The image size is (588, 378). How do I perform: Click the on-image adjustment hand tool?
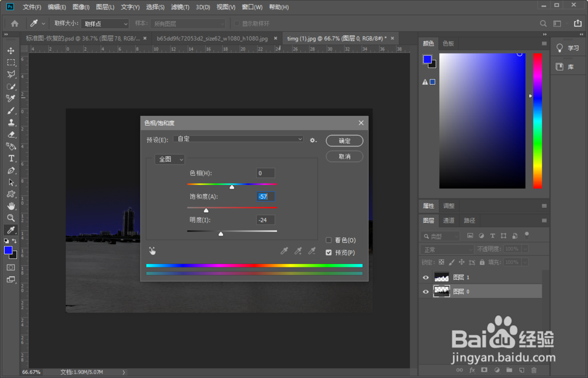pos(152,251)
